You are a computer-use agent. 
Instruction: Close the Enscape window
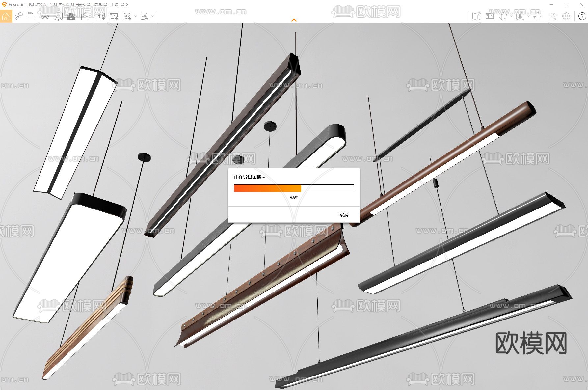point(581,4)
